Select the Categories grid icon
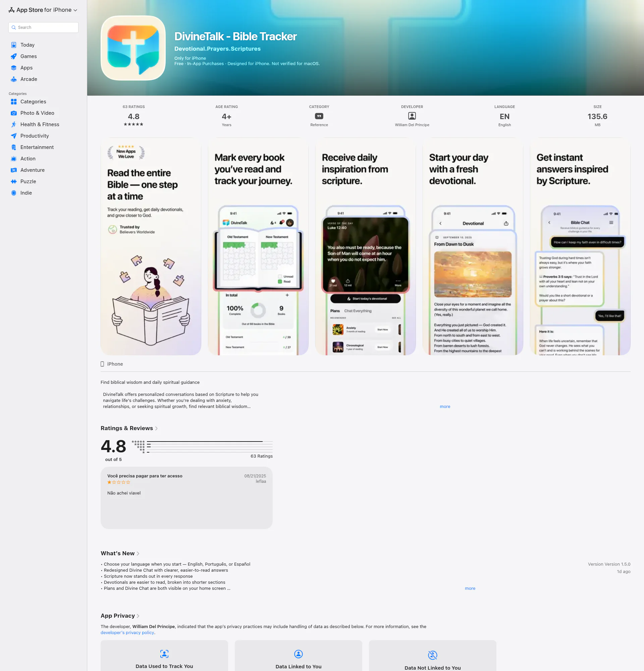This screenshot has height=671, width=644. coord(14,102)
